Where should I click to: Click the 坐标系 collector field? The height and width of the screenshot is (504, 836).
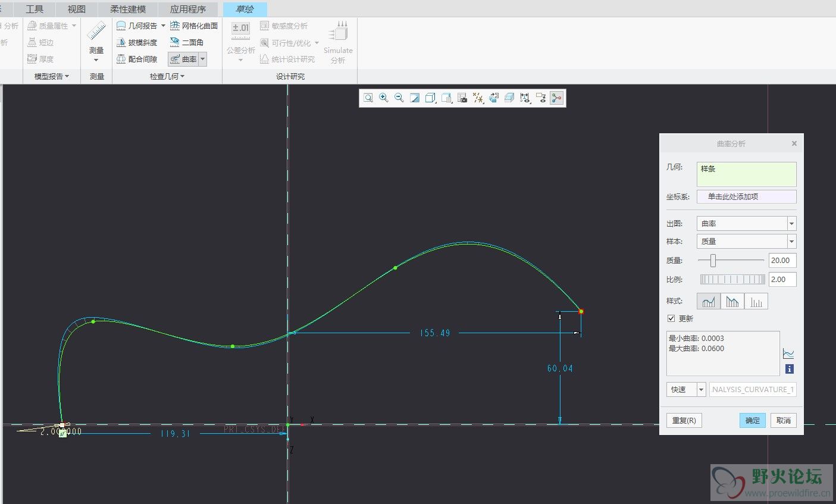pyautogui.click(x=746, y=196)
